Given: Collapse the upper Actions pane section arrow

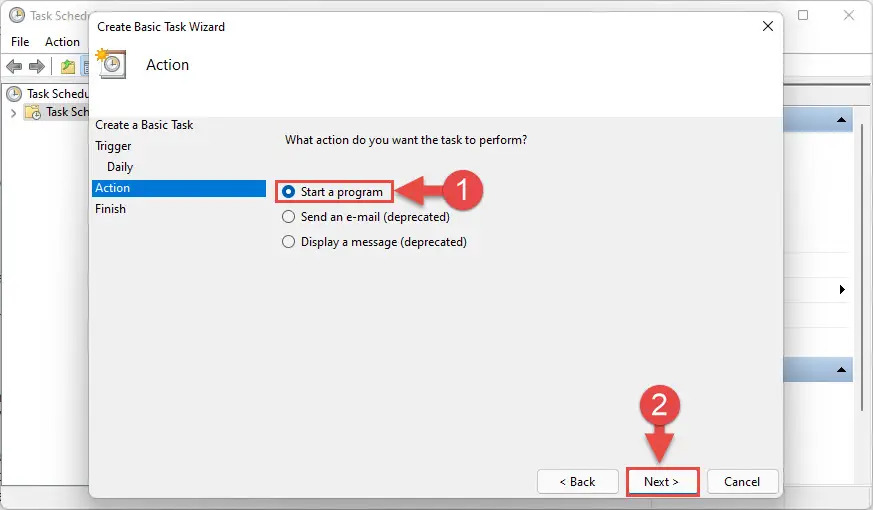Looking at the screenshot, I should coord(841,120).
